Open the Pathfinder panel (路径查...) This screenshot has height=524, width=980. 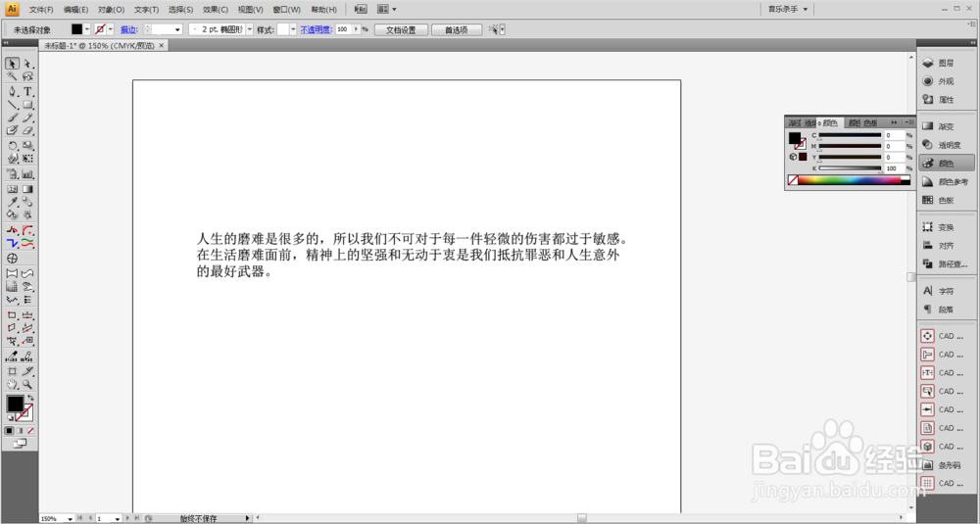pyautogui.click(x=946, y=264)
